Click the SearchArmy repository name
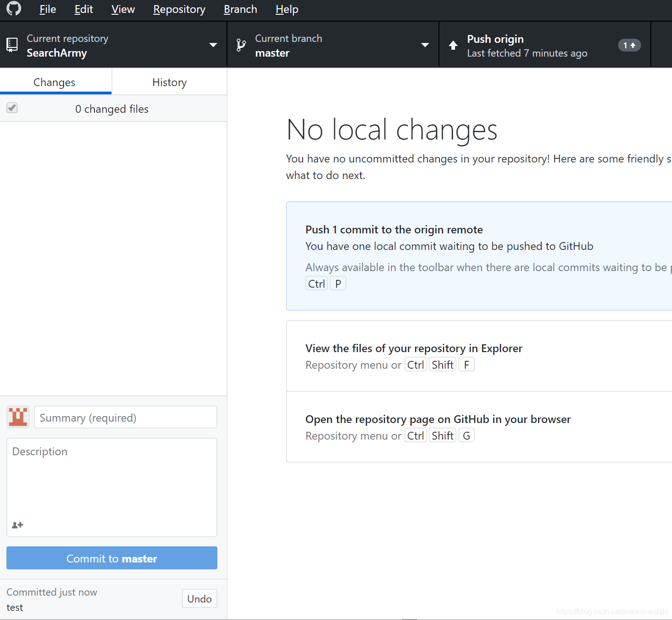 tap(57, 53)
